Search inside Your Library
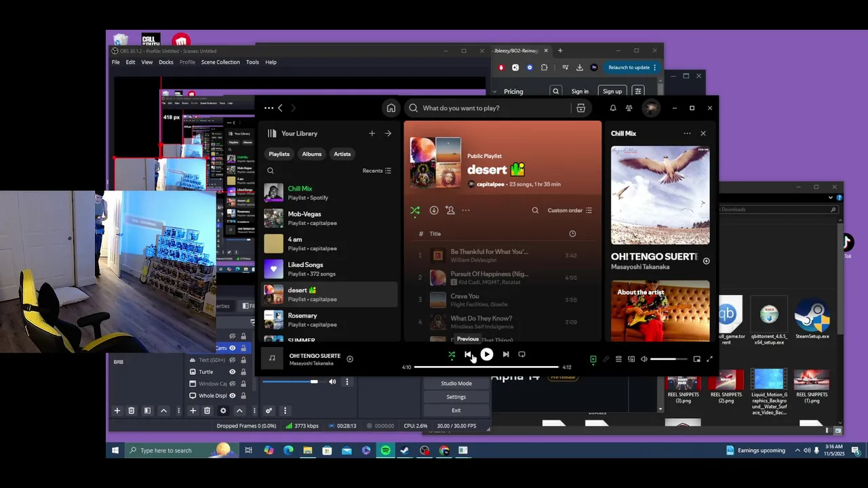 tap(271, 171)
